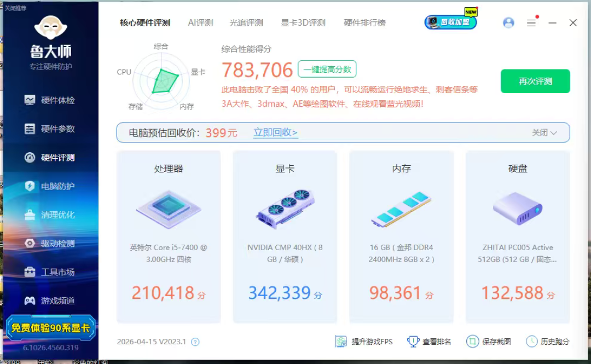Click the disk score 132,588
Viewport: 591px width, 364px height.
(x=513, y=293)
